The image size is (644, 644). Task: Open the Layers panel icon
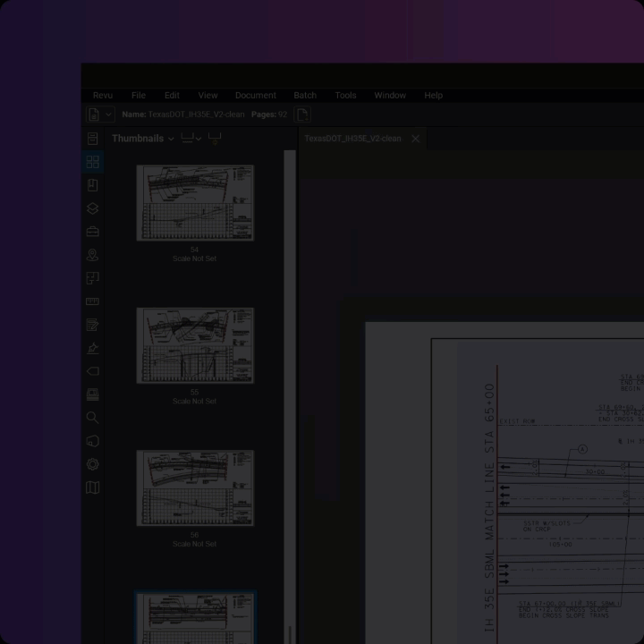click(93, 208)
